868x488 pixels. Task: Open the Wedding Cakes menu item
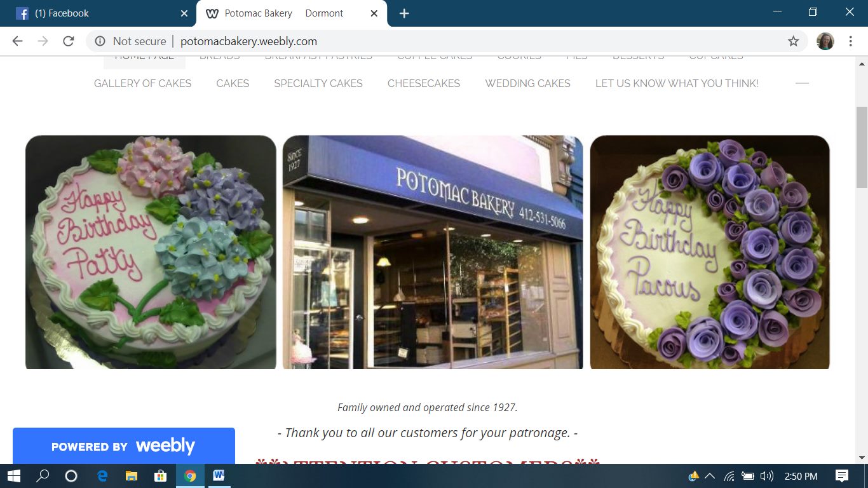click(x=527, y=83)
